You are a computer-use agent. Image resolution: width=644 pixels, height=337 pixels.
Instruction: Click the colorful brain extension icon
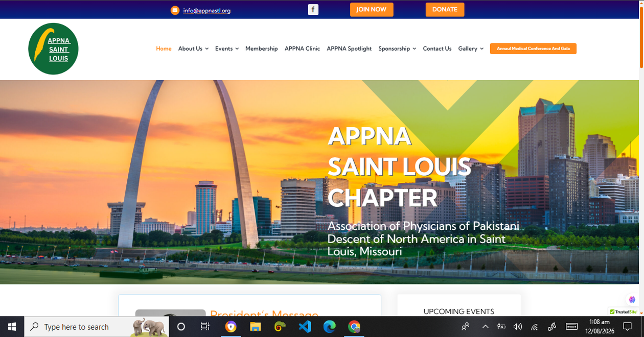point(633,300)
